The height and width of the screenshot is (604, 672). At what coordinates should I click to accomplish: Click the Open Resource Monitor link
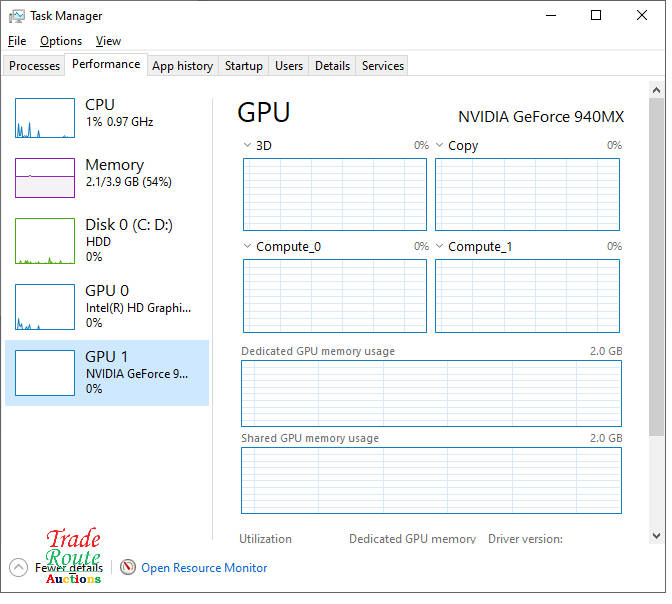(204, 568)
